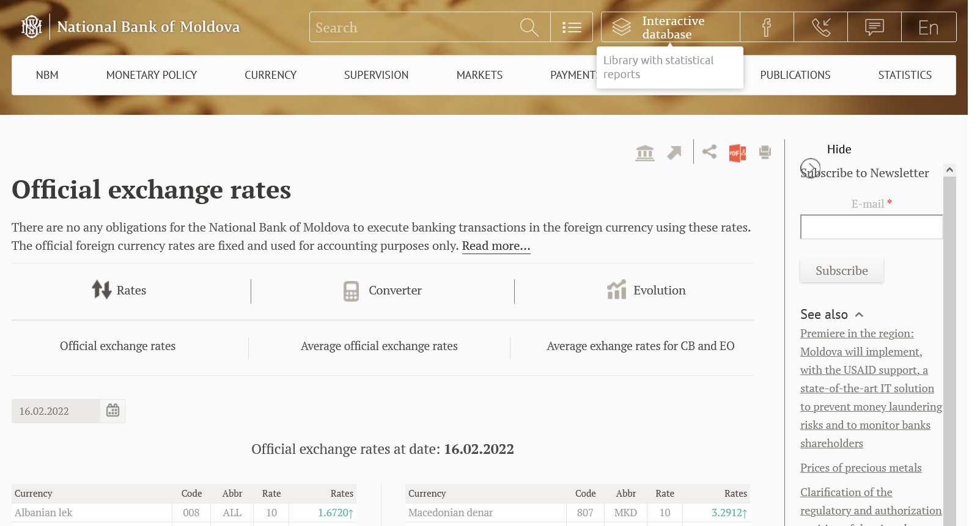
Task: Open the feedback chat bubble icon
Action: [x=874, y=27]
